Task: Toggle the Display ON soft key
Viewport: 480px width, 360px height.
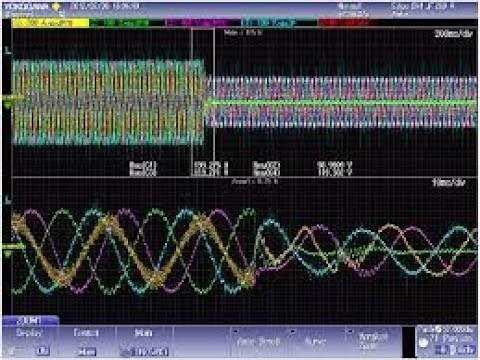Action: tap(30, 342)
